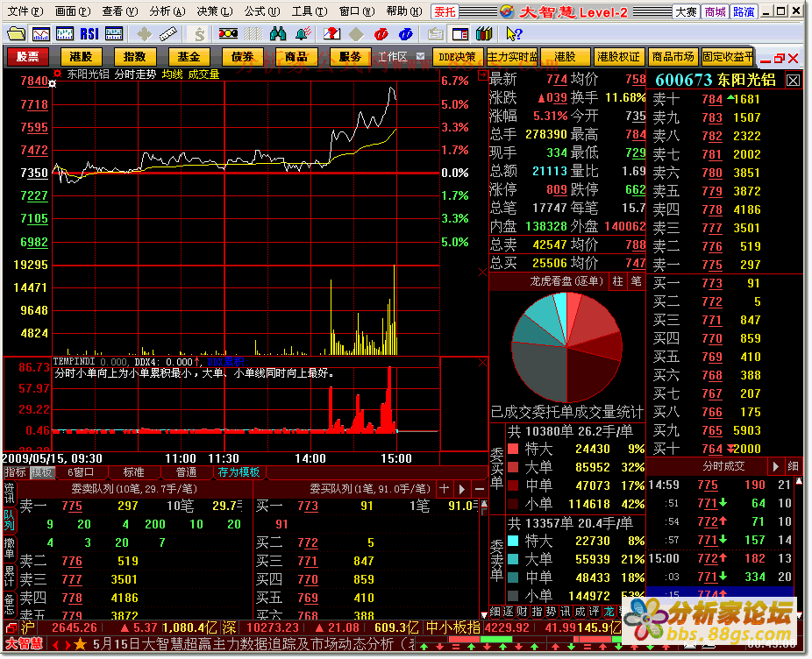Viewport: 812px width, 659px height.
Task: Switch to the 队列 side tab
Action: [x=10, y=521]
